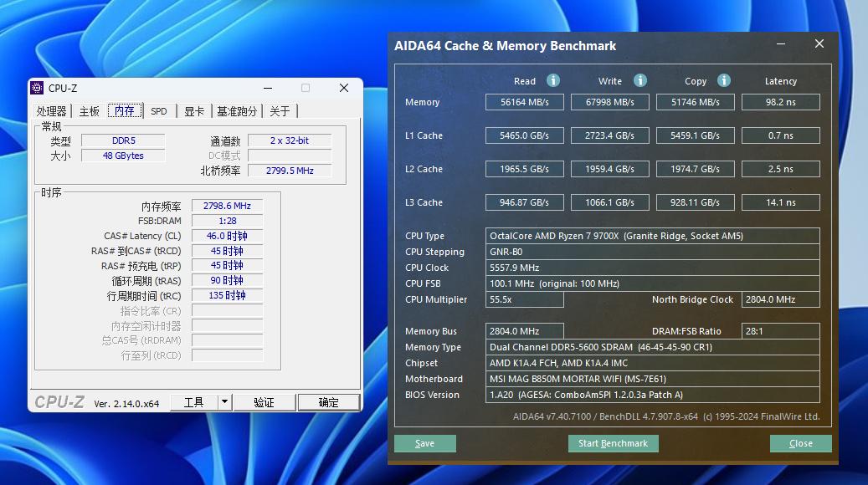Open the 处理器 tab in CPU-Z
The image size is (868, 485).
[51, 111]
